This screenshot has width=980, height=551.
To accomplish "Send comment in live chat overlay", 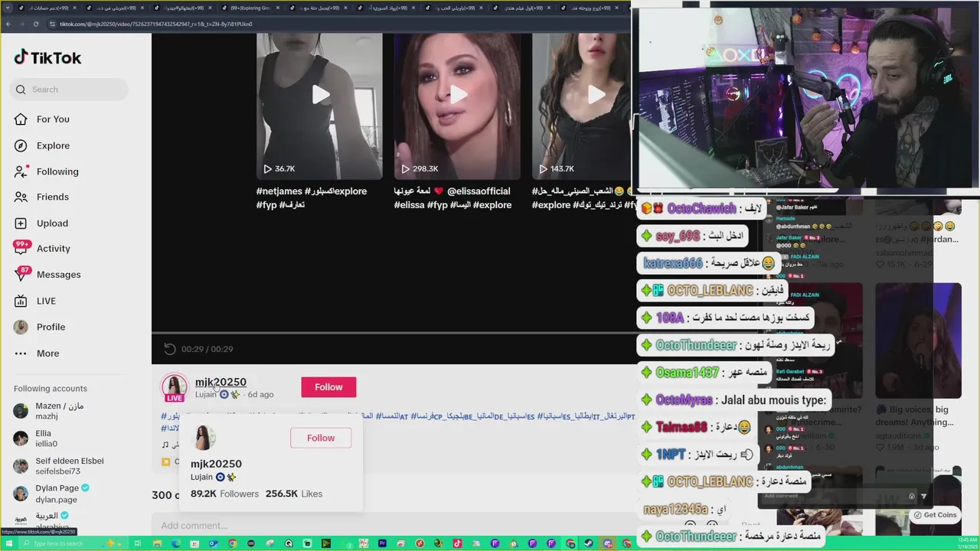I will [x=923, y=496].
